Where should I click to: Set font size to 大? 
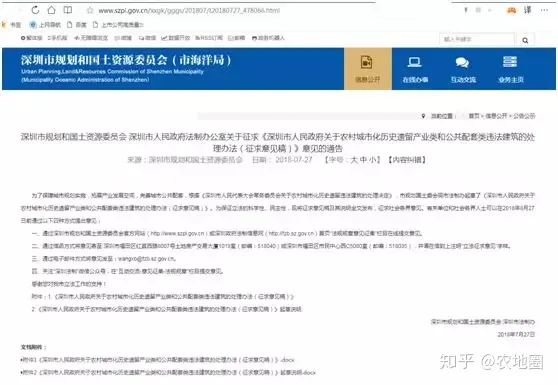click(354, 160)
